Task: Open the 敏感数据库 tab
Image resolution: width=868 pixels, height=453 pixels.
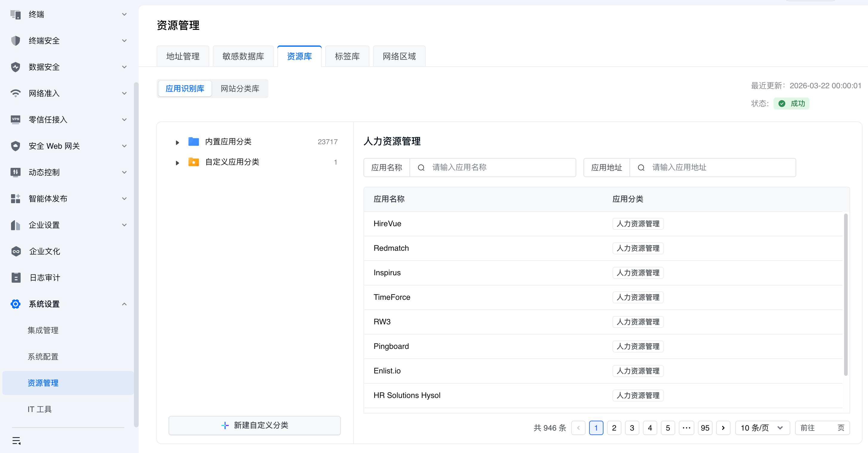Action: coord(243,56)
